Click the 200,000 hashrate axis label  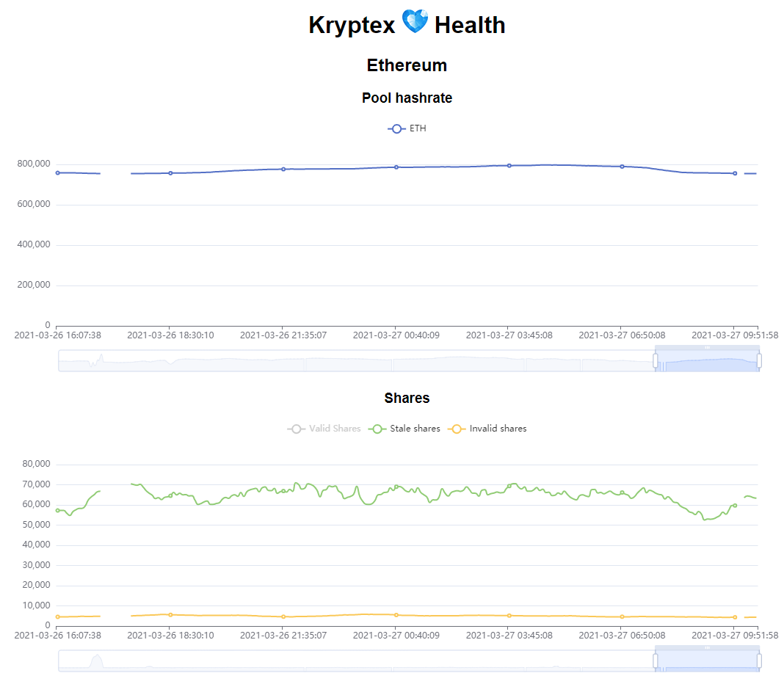click(x=34, y=285)
